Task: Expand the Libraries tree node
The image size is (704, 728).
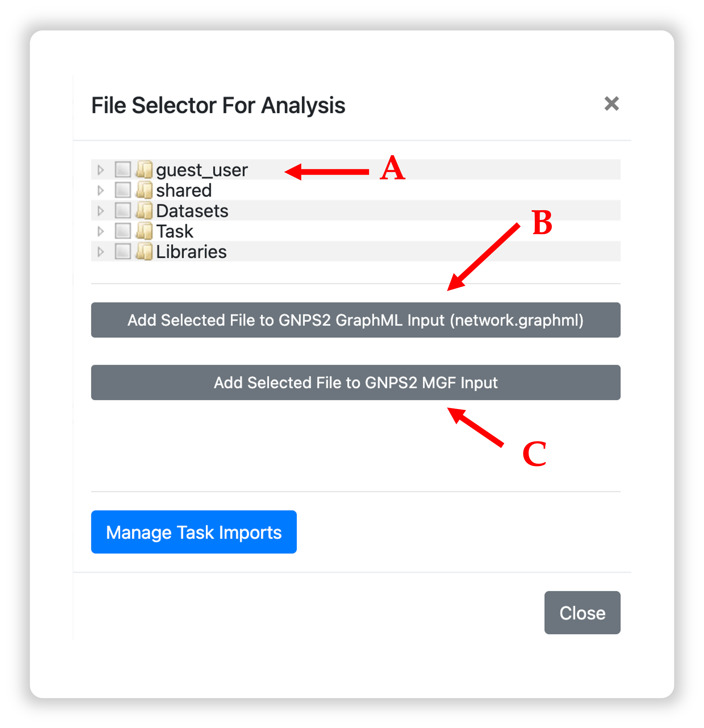Action: pyautogui.click(x=100, y=251)
